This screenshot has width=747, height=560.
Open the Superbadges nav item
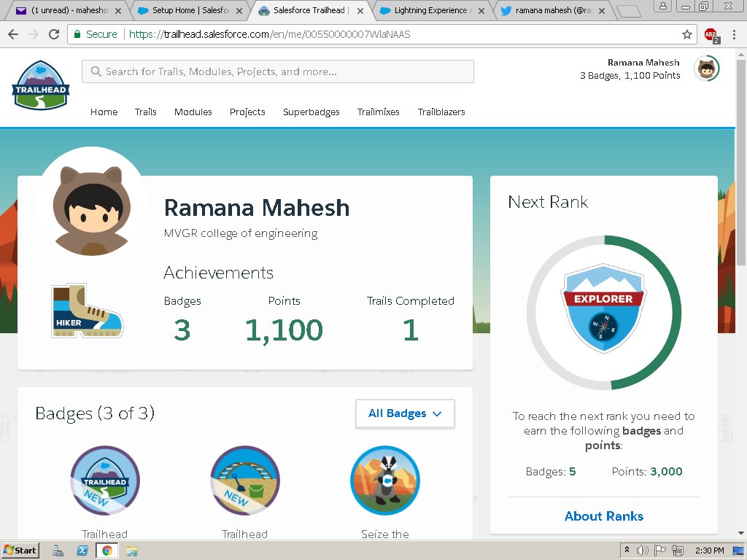(x=311, y=112)
